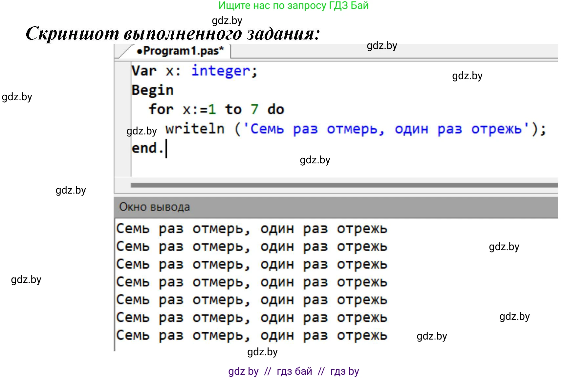Click the blue integer type keyword
Image resolution: width=588 pixels, height=378 pixels.
[x=221, y=71]
